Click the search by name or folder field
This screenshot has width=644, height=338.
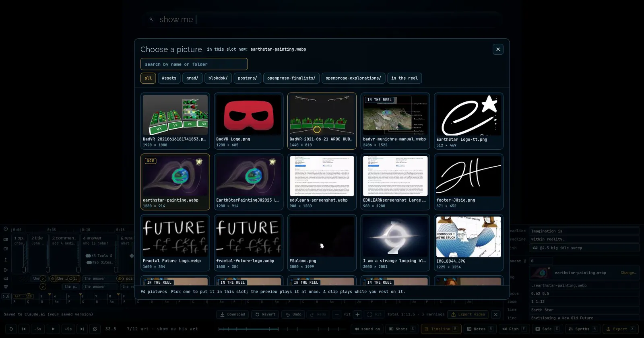pos(194,64)
